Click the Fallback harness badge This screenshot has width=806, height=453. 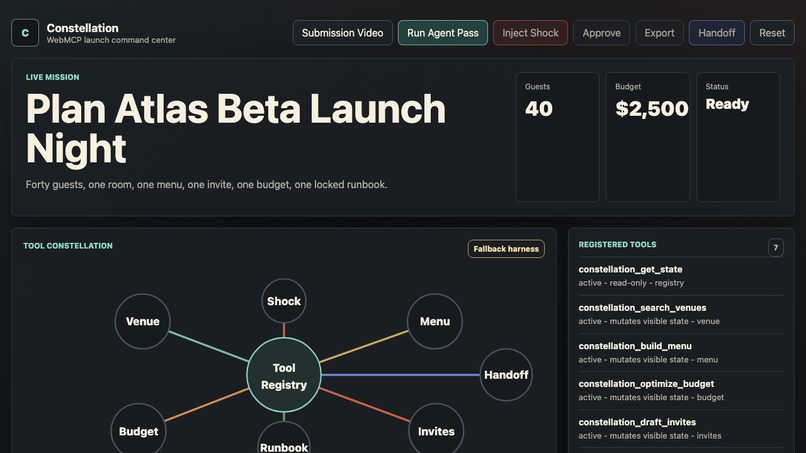506,249
